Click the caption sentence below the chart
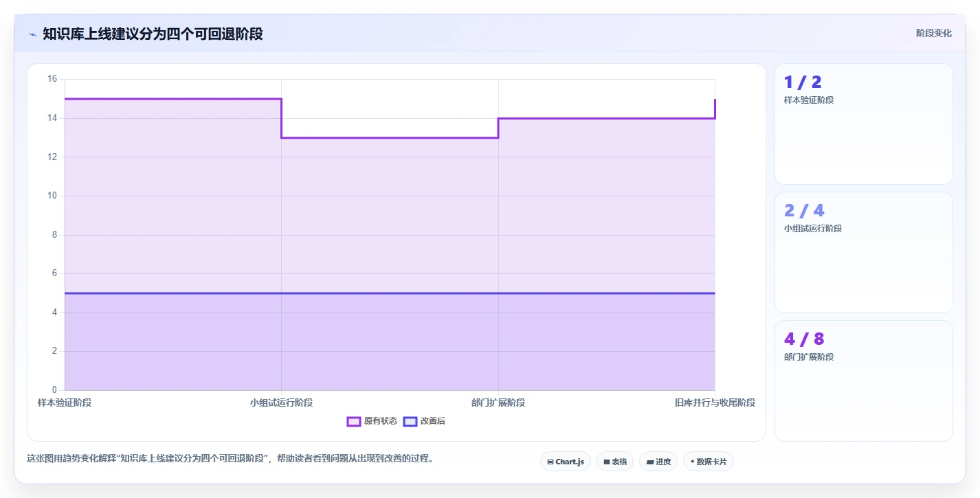This screenshot has height=498, width=980. [x=230, y=458]
